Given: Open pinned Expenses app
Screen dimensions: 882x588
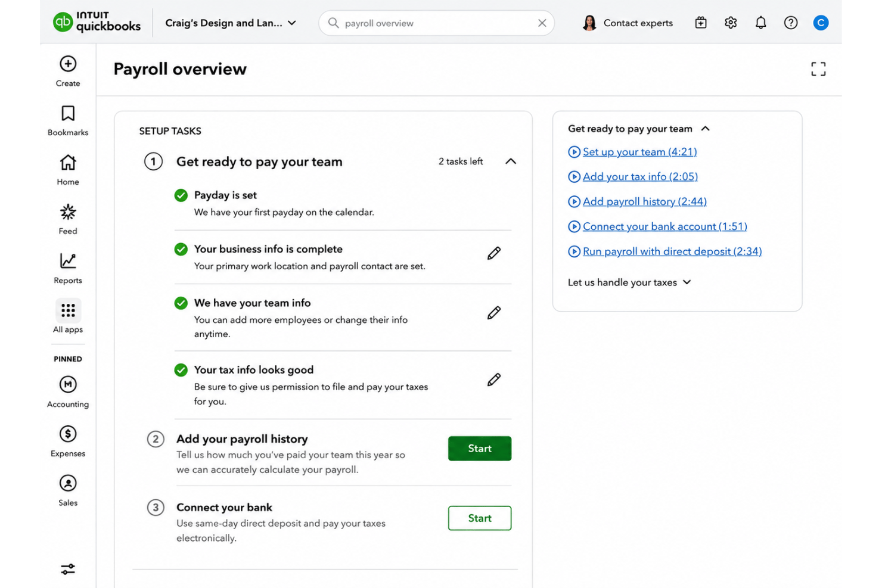Looking at the screenshot, I should click(68, 441).
